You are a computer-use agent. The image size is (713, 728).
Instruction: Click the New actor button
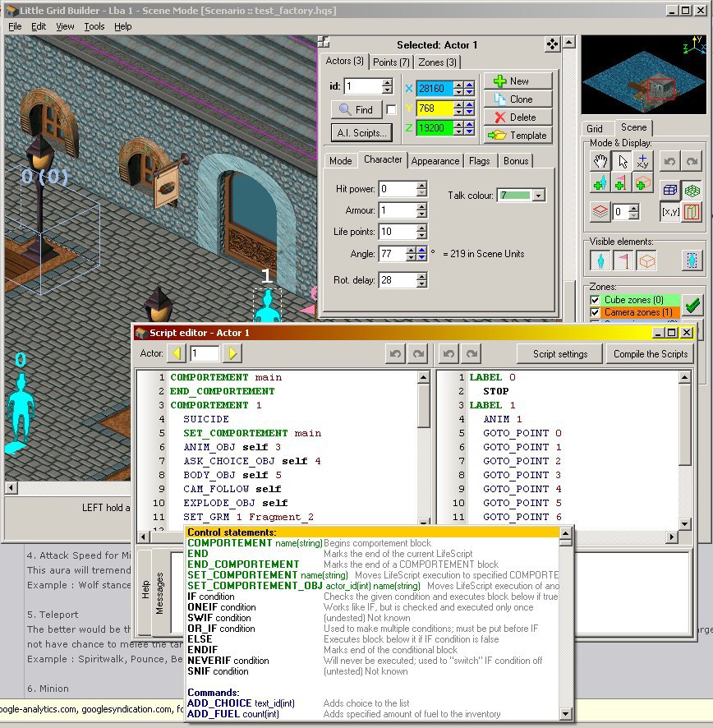pos(518,81)
